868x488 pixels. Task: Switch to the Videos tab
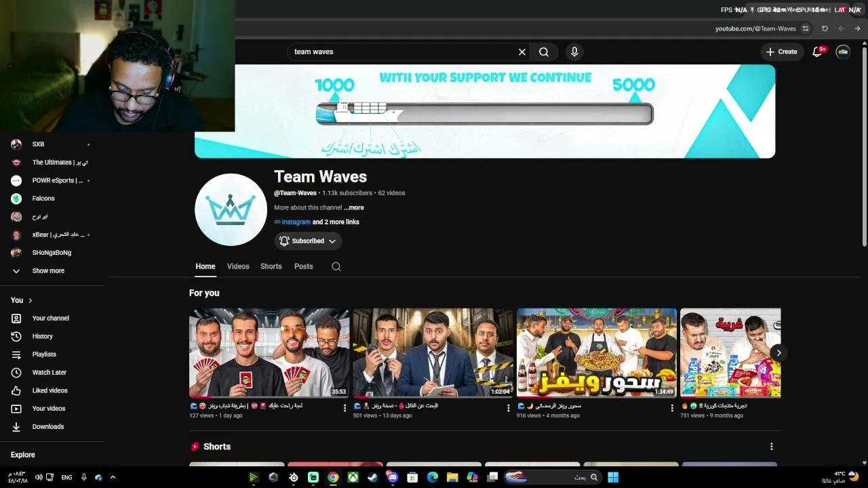[238, 266]
